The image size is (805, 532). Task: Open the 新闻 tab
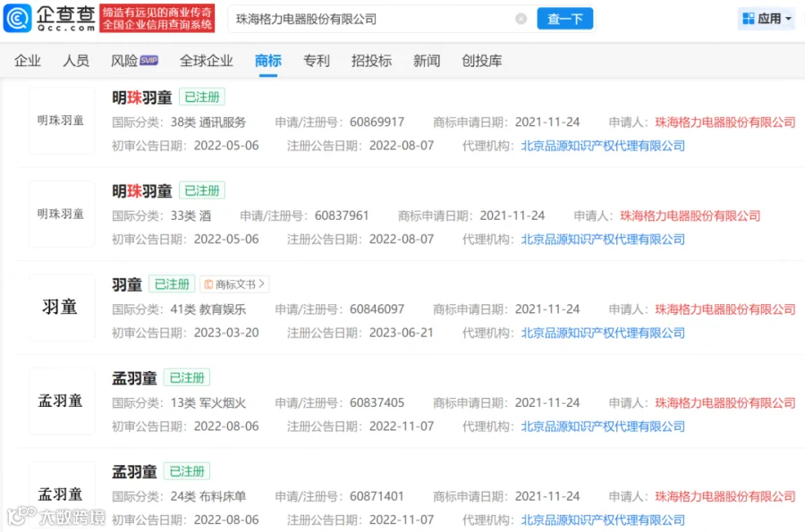click(427, 61)
